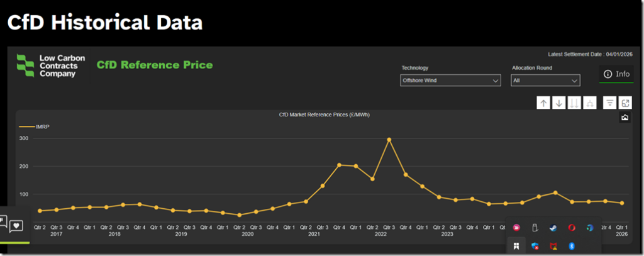This screenshot has width=644, height=256.
Task: Click the double-arrow next level icon
Action: (574, 103)
